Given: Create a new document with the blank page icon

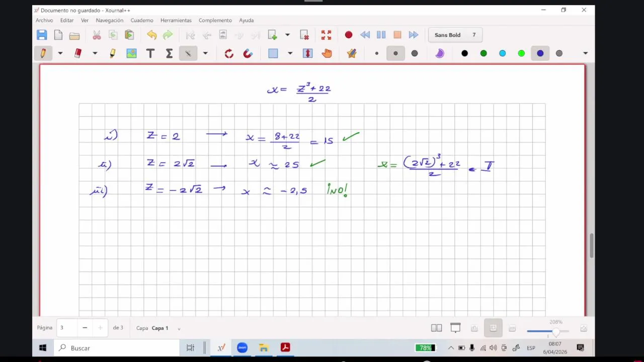Looking at the screenshot, I should click(x=58, y=35).
